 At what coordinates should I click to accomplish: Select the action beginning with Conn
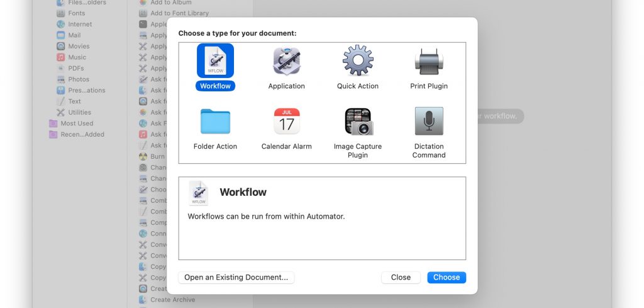(153, 234)
